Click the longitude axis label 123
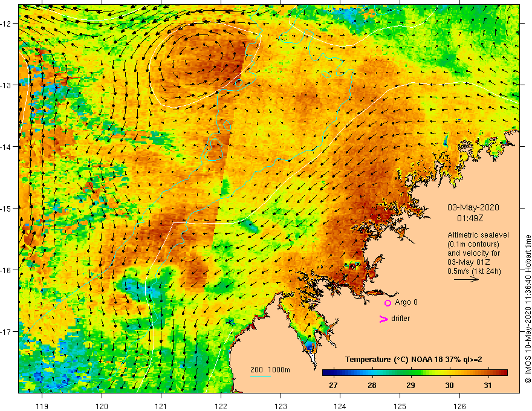The image size is (532, 411). [281, 406]
